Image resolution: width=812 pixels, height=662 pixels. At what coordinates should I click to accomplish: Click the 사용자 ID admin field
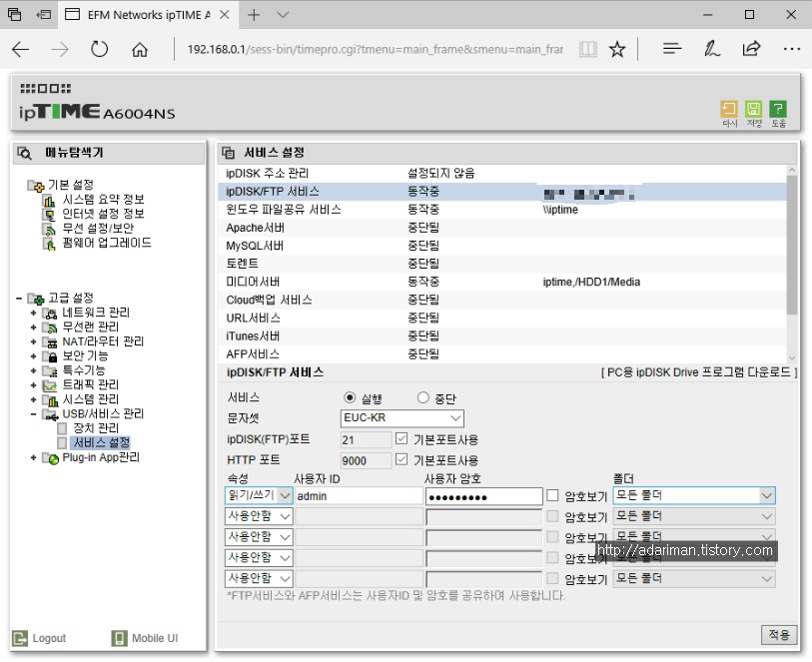359,496
